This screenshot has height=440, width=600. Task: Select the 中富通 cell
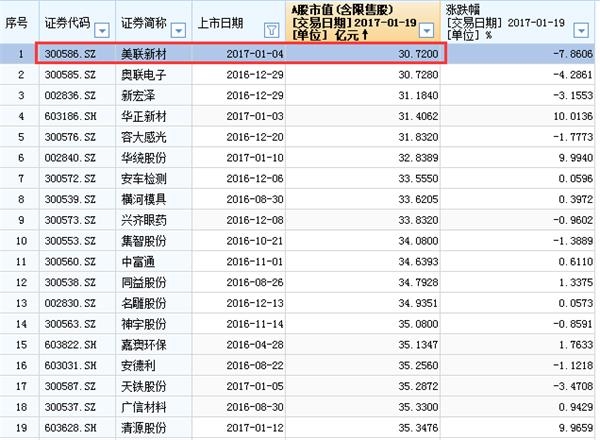[x=138, y=262]
